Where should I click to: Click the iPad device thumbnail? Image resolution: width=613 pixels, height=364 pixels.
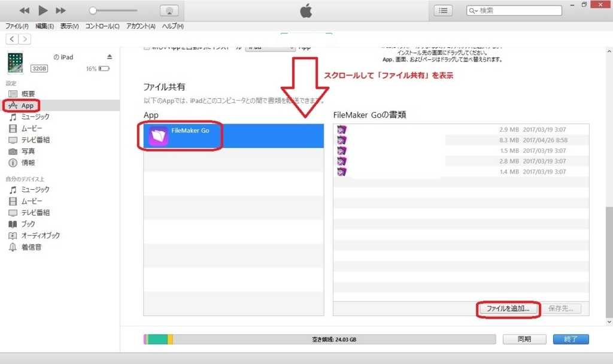[15, 62]
